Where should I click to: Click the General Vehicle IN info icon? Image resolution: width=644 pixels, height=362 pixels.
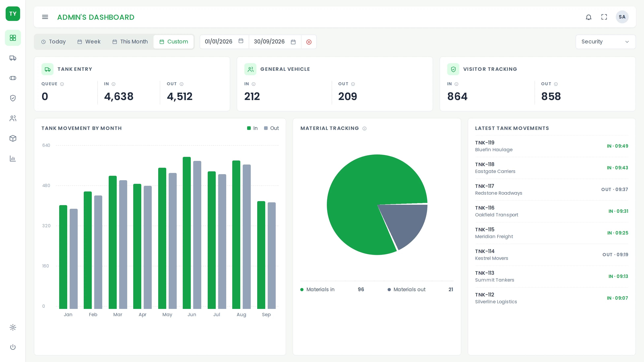[x=254, y=84]
